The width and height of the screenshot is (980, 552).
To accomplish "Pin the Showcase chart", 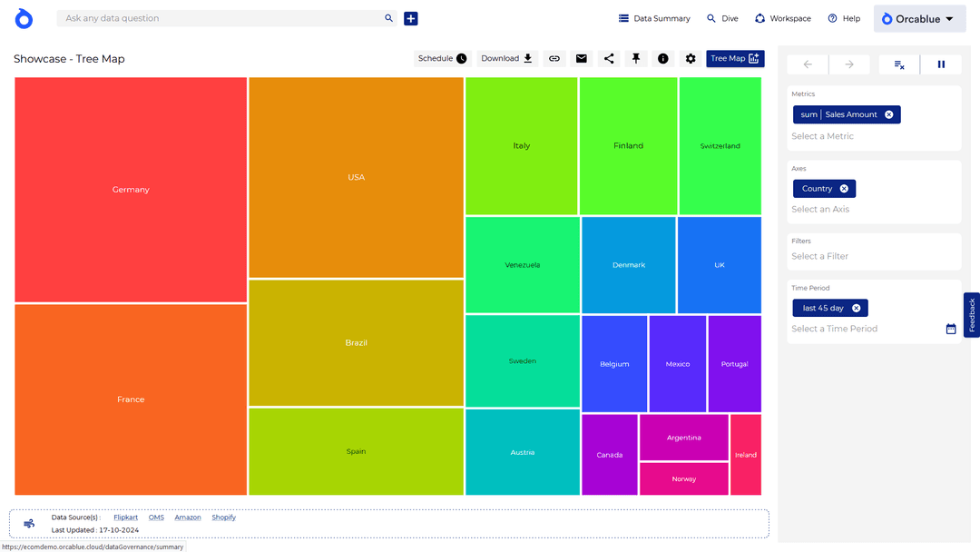I will 636,58.
